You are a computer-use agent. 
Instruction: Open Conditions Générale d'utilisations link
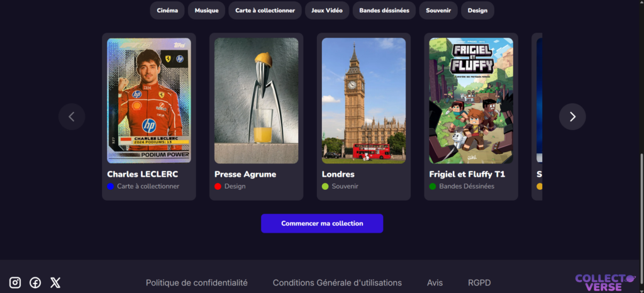click(x=337, y=283)
